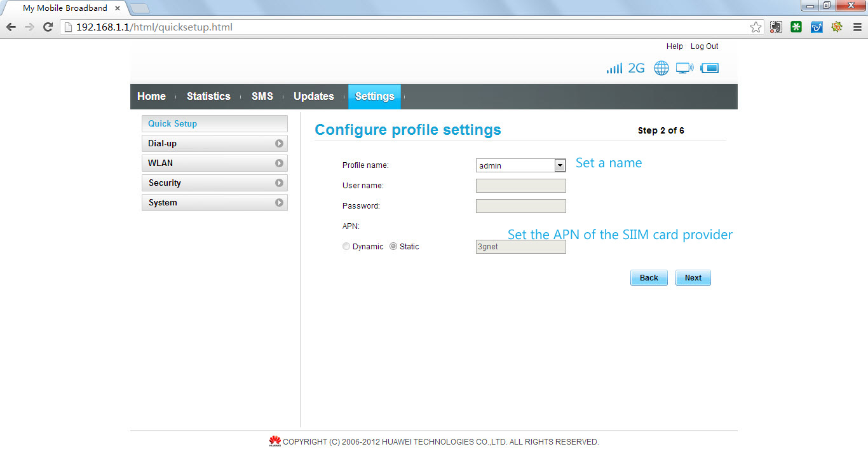Viewport: 868px width, 463px height.
Task: Click the signal strength bars icon
Action: (614, 69)
